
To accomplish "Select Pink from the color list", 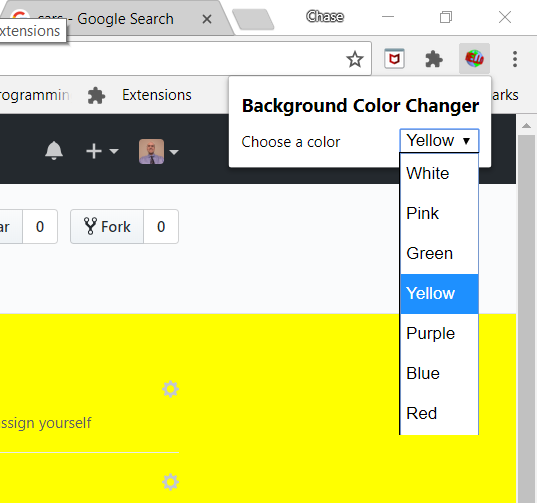I will tap(439, 213).
